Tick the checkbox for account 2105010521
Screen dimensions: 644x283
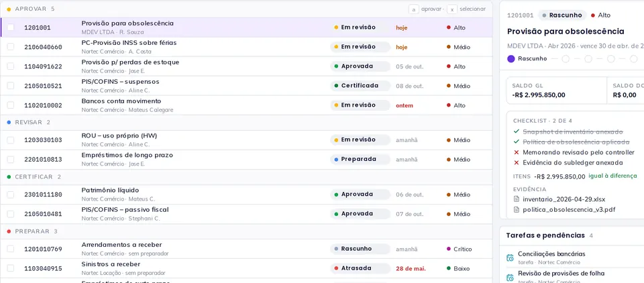(x=11, y=85)
